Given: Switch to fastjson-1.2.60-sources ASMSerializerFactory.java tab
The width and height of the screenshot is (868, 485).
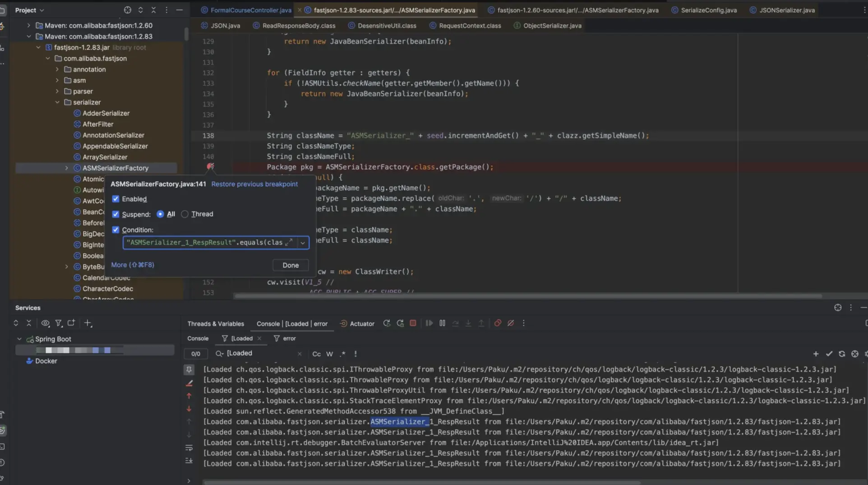Looking at the screenshot, I should click(x=573, y=10).
